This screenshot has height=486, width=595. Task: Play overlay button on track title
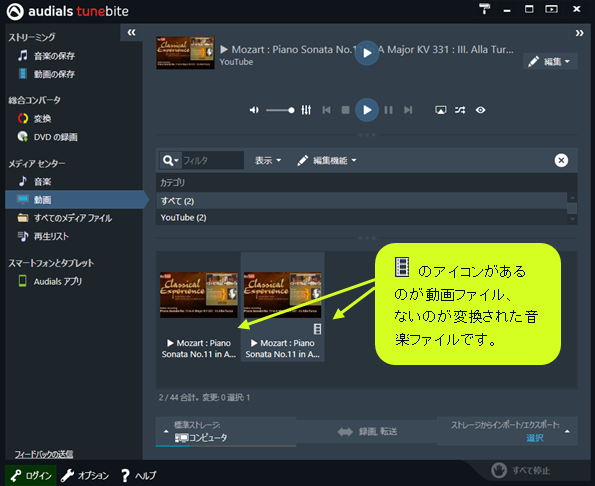367,53
